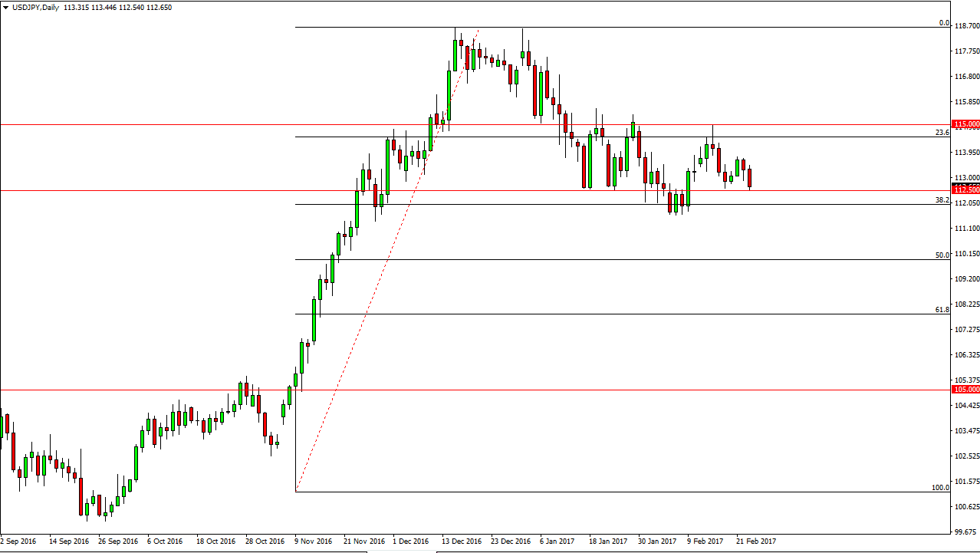Click the 113.000 price axis label
The width and height of the screenshot is (980, 553).
pyautogui.click(x=966, y=178)
